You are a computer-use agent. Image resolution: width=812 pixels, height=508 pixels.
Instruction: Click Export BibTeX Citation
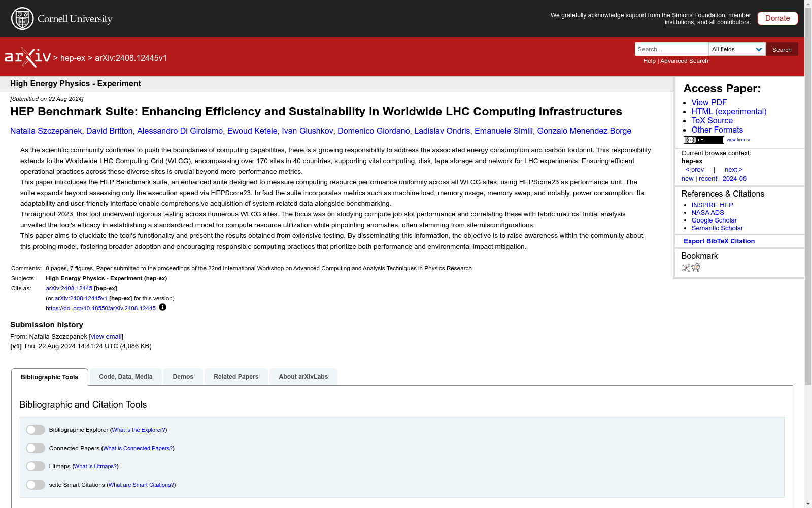719,241
